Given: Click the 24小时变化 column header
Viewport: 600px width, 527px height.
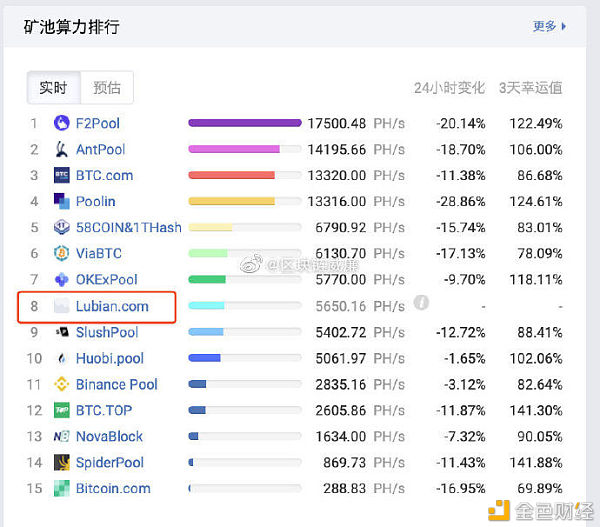Looking at the screenshot, I should pos(449,88).
